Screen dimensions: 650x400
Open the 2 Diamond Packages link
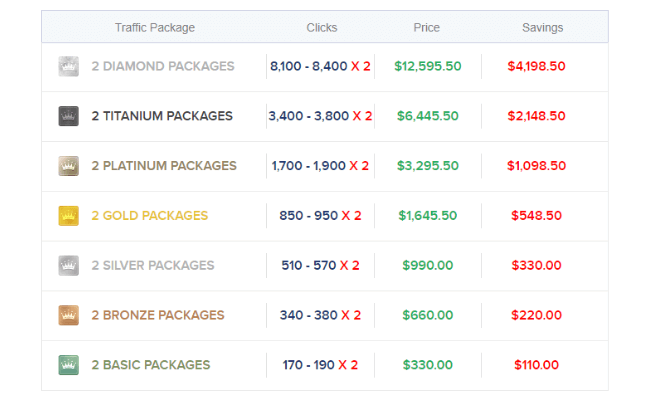click(x=163, y=66)
